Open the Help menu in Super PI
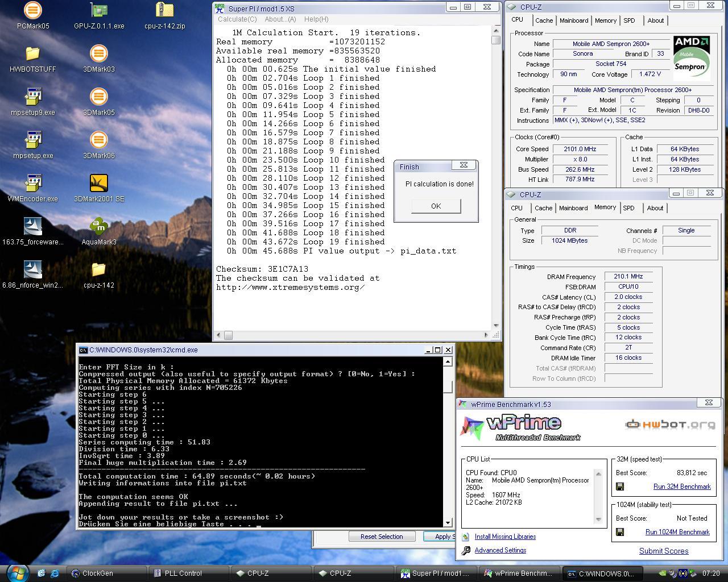Screen dimensions: 728x582 pyautogui.click(x=316, y=19)
